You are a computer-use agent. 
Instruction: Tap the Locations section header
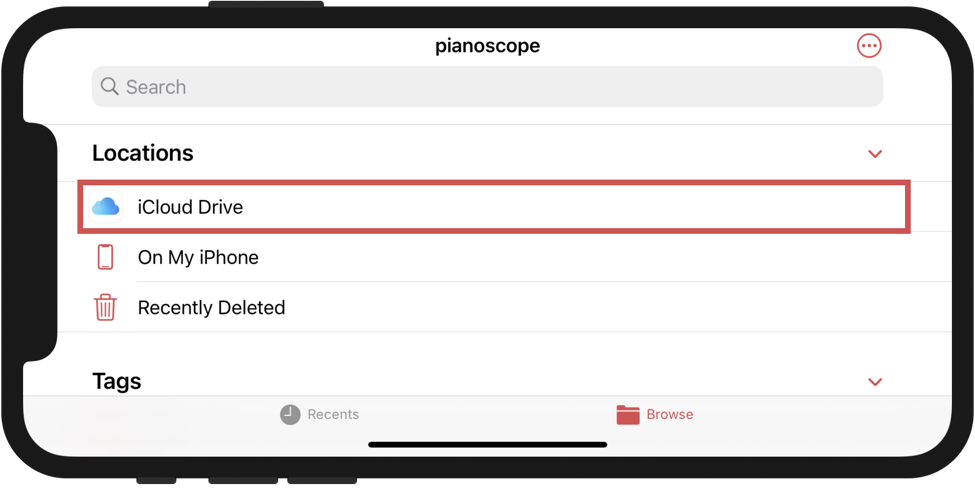point(143,153)
